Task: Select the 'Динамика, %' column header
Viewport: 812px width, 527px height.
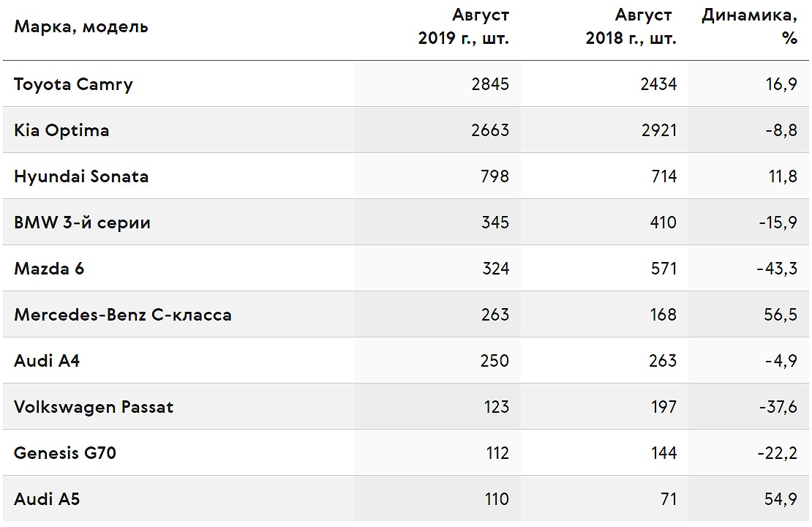Action: [x=749, y=26]
